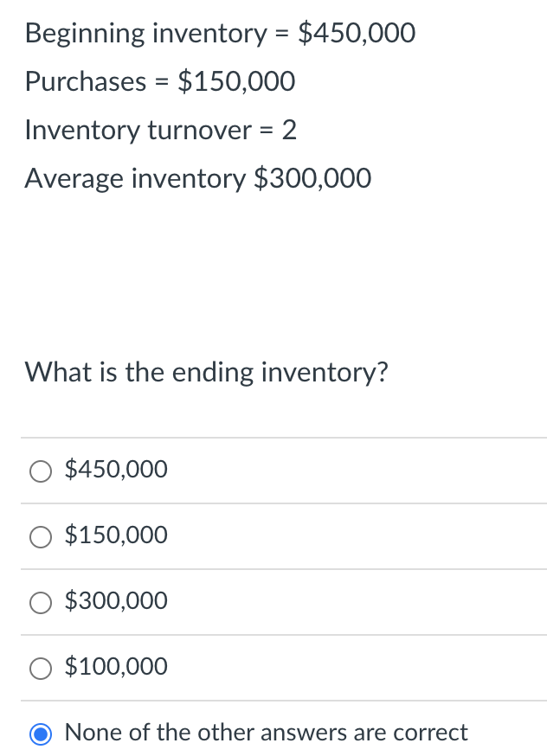Click the 'Average inventory $300,000' line
This screenshot has width=547, height=756.
[197, 179]
